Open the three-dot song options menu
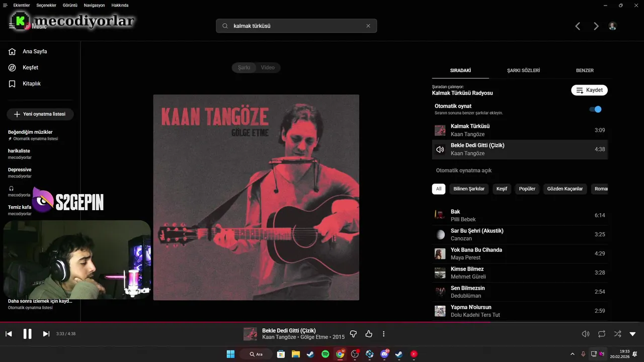This screenshot has width=644, height=362. (x=384, y=334)
